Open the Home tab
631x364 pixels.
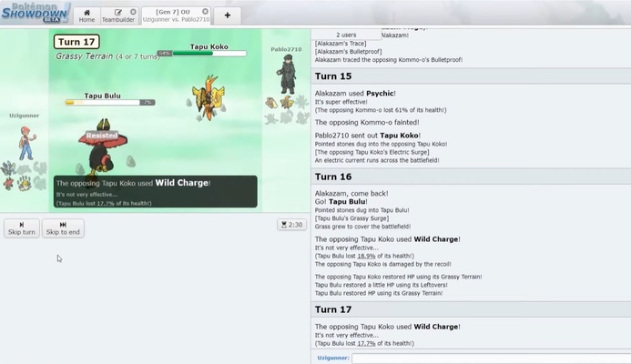coord(87,15)
